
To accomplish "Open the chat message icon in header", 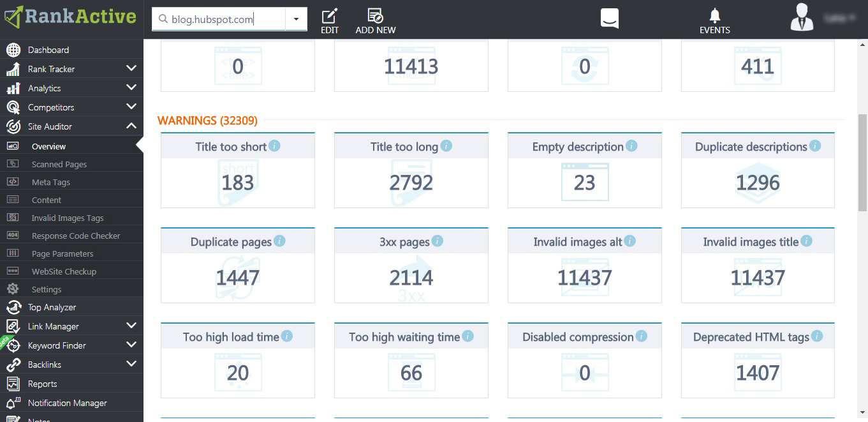I will click(610, 19).
